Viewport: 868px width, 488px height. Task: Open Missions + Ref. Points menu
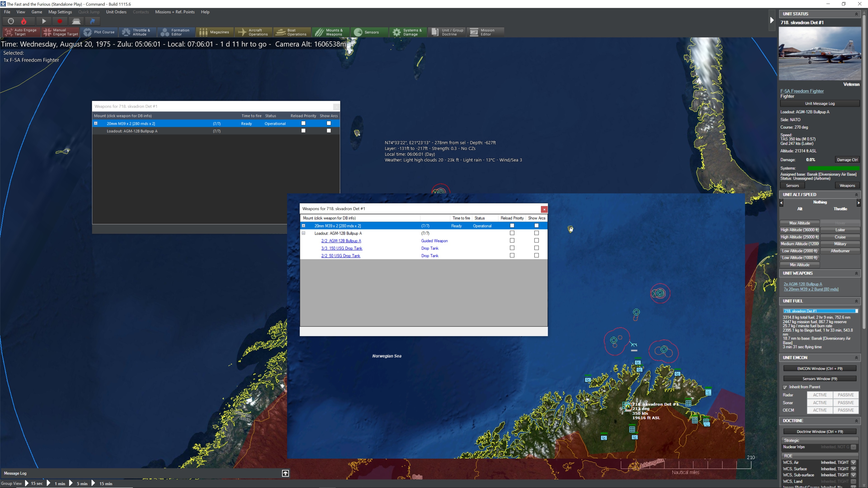tap(175, 12)
